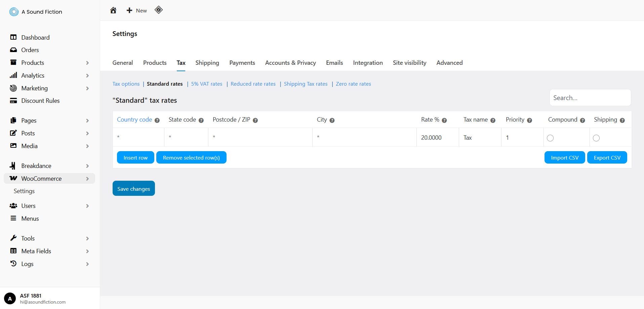Enable the Compound option for the tax row
Screen dimensions: 644x309
[x=550, y=138]
